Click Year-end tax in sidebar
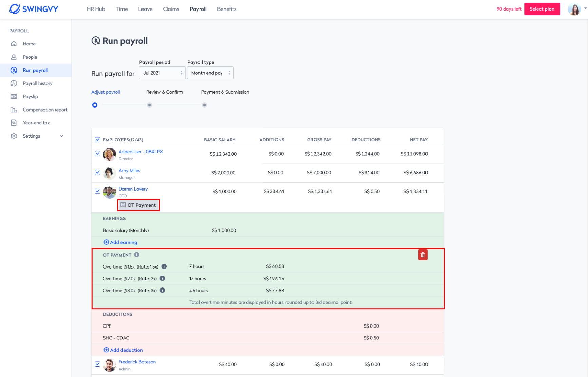 [36, 123]
